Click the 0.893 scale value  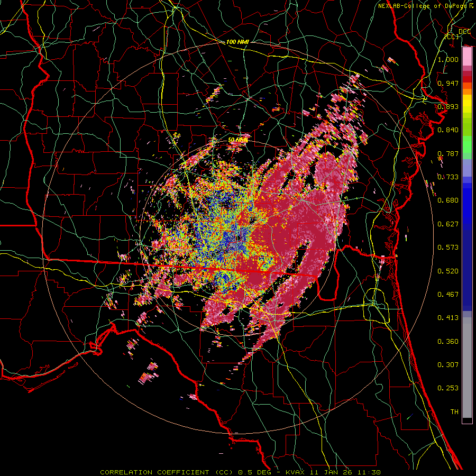(x=448, y=106)
